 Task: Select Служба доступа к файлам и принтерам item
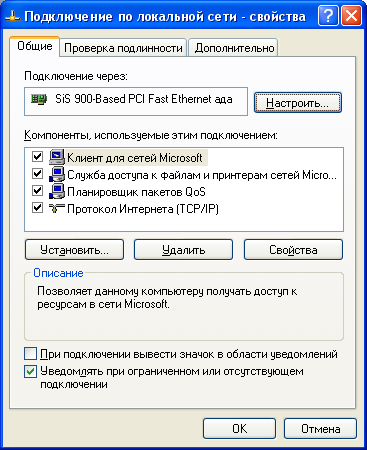(x=202, y=175)
